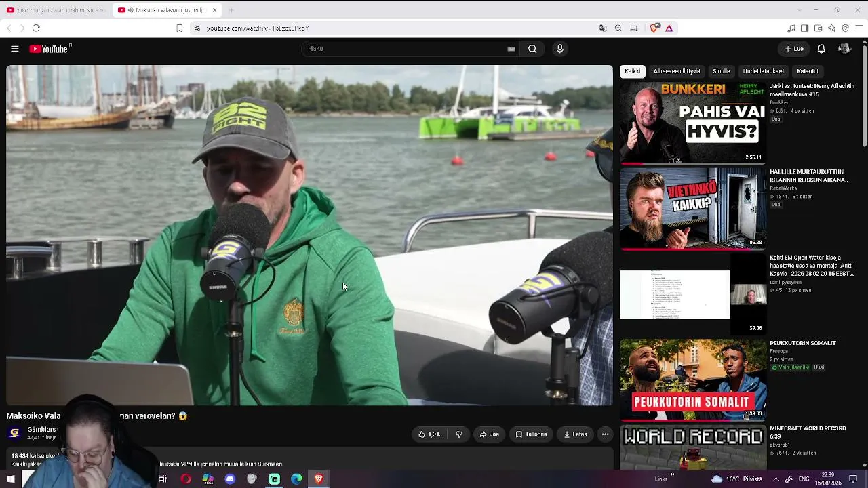Screen dimensions: 868x488
Task: Open Microsoft Edge from the taskbar
Action: click(x=296, y=479)
